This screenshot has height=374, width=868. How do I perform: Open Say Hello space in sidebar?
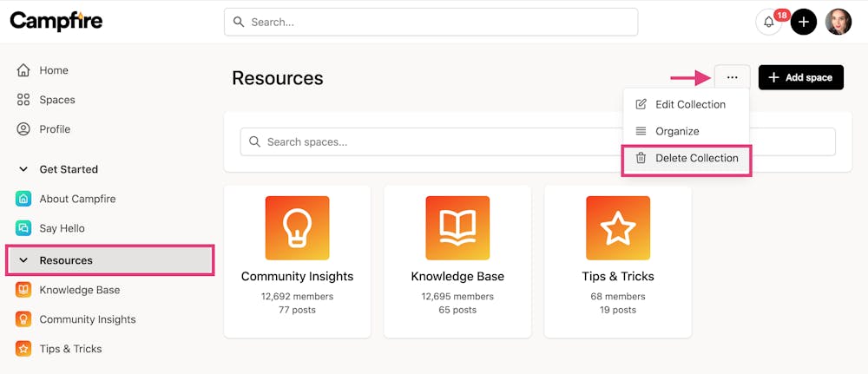(62, 228)
